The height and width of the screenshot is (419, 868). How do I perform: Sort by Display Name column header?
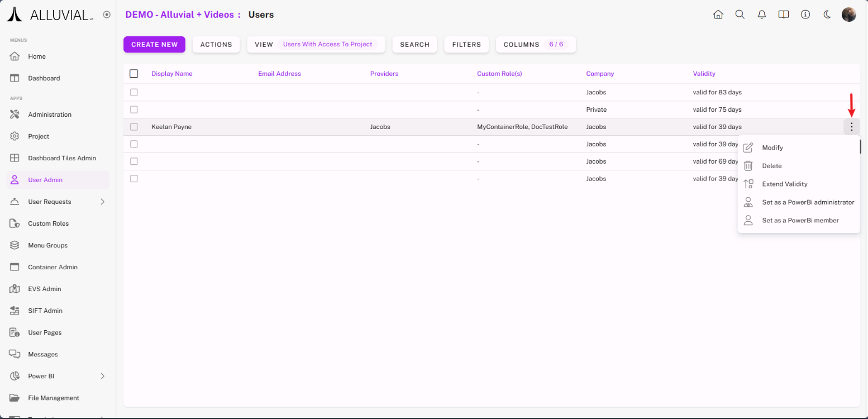pyautogui.click(x=171, y=74)
